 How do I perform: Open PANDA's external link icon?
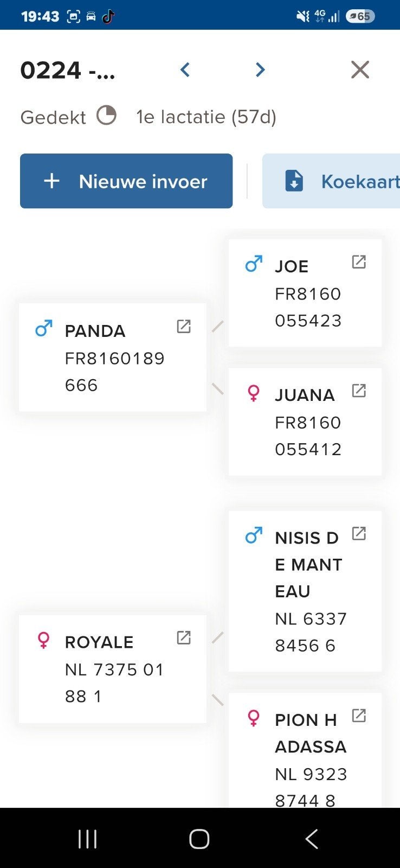[184, 326]
